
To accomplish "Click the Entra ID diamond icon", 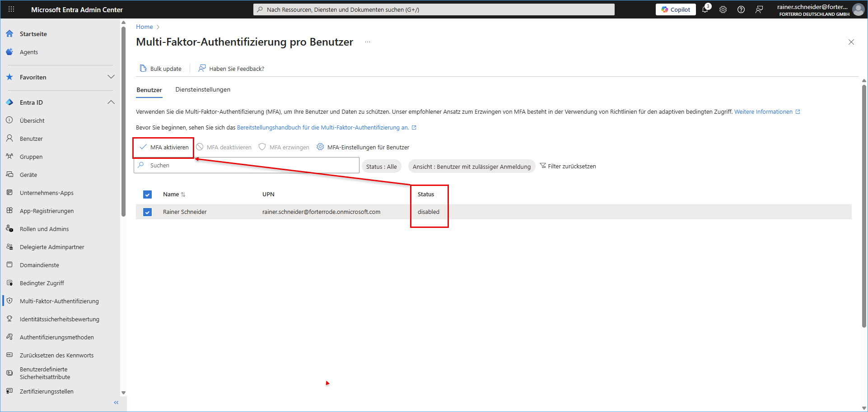I will tap(9, 102).
